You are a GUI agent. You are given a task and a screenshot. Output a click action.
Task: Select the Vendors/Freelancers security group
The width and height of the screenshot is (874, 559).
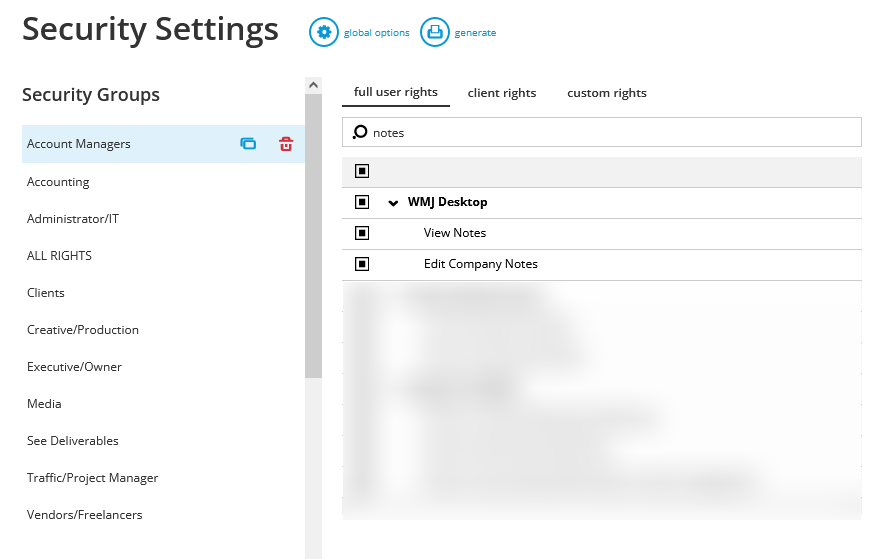(85, 515)
